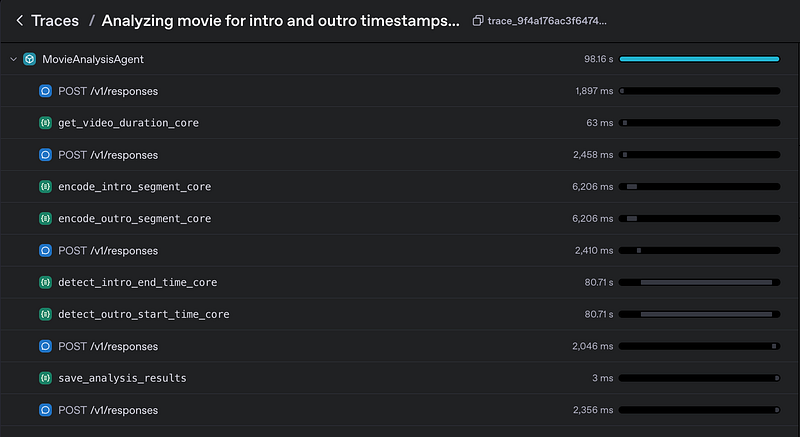800x437 pixels.
Task: Click the timeline bar for detect_intro_end_time_core
Action: coord(699,282)
